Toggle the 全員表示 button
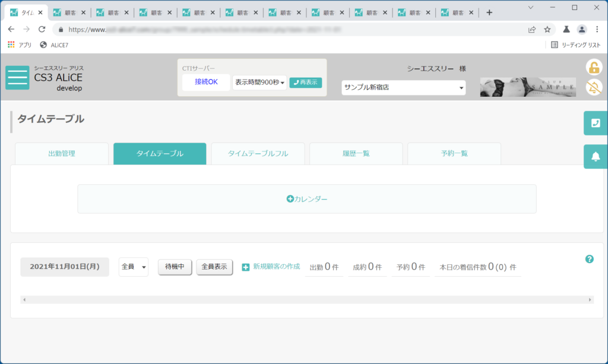 coord(214,267)
